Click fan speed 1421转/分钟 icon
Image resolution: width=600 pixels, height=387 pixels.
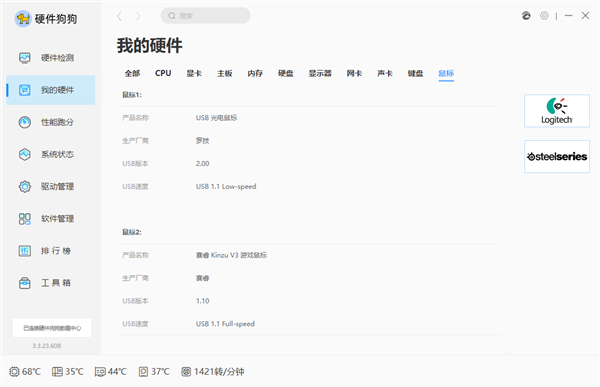(186, 371)
